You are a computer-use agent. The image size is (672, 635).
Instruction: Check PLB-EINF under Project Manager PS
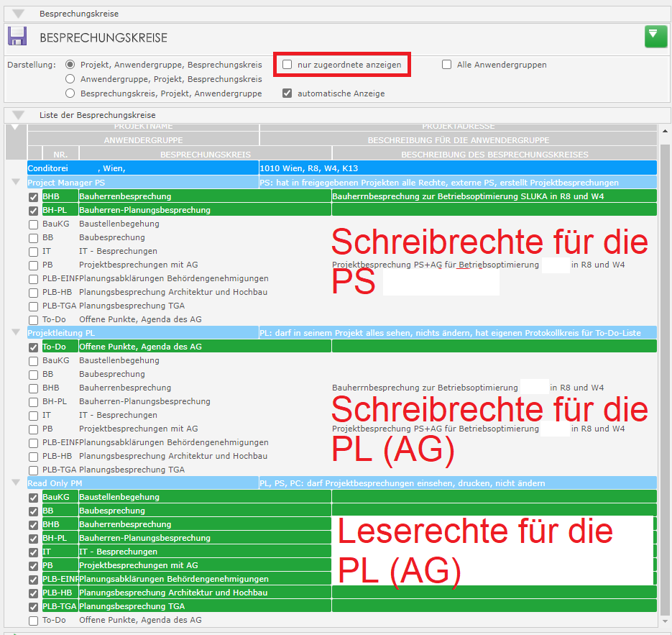(x=34, y=280)
